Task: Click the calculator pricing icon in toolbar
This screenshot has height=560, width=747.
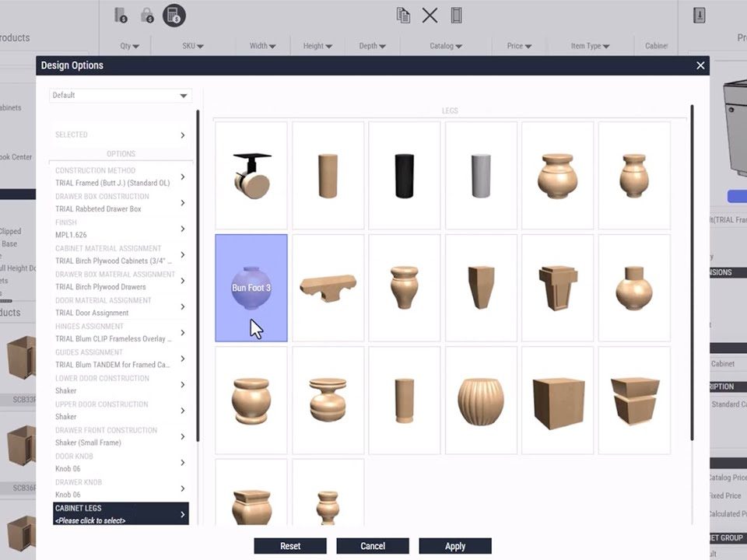Action: pyautogui.click(x=174, y=16)
